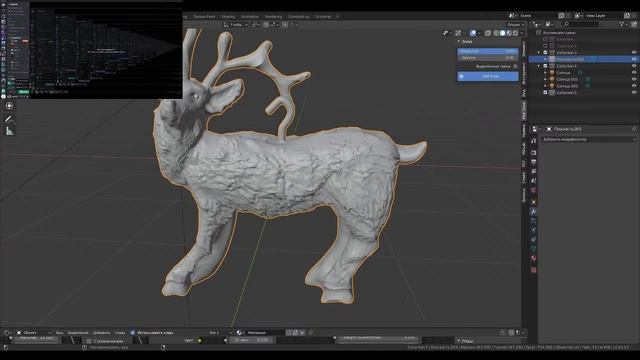Toggle snapping magnet in viewport header
Screen dimensions: 640x360
(266, 24)
